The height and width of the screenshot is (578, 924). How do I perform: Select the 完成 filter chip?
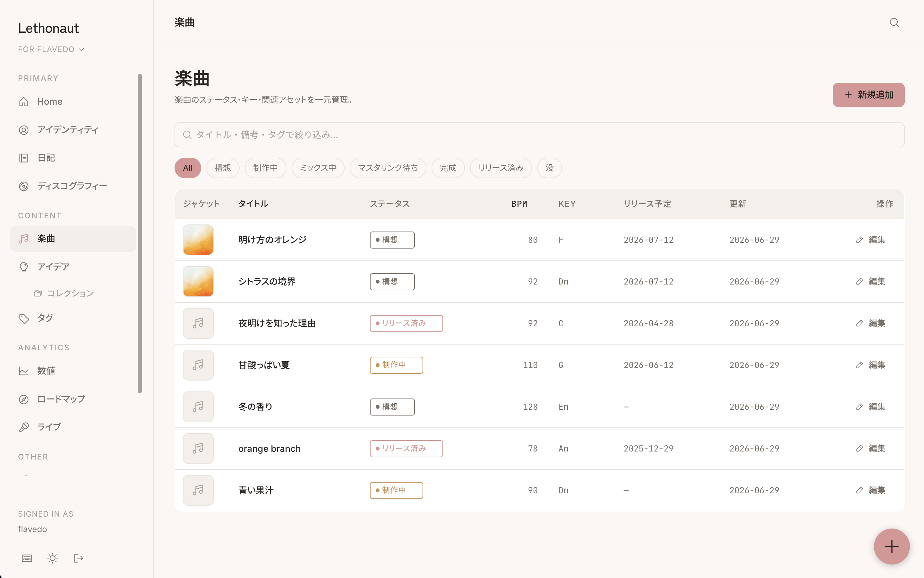[x=448, y=168]
